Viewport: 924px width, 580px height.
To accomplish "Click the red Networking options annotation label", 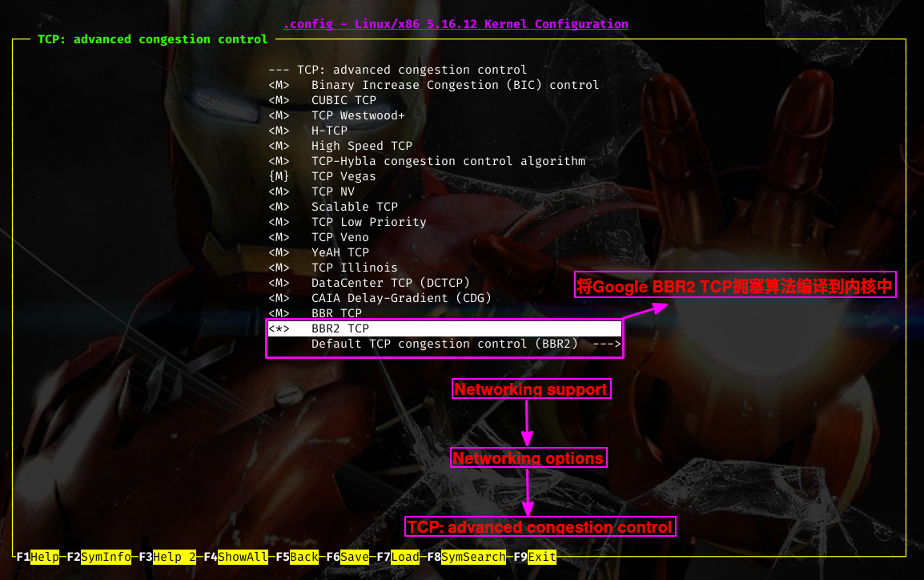I will [528, 458].
